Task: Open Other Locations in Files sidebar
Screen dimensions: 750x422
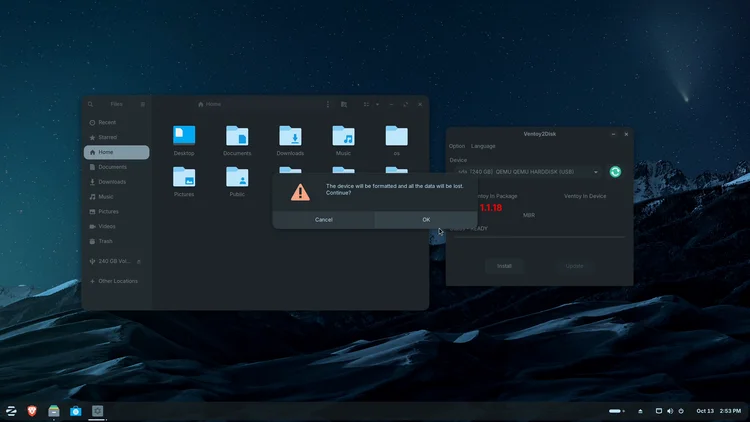Action: [x=116, y=281]
